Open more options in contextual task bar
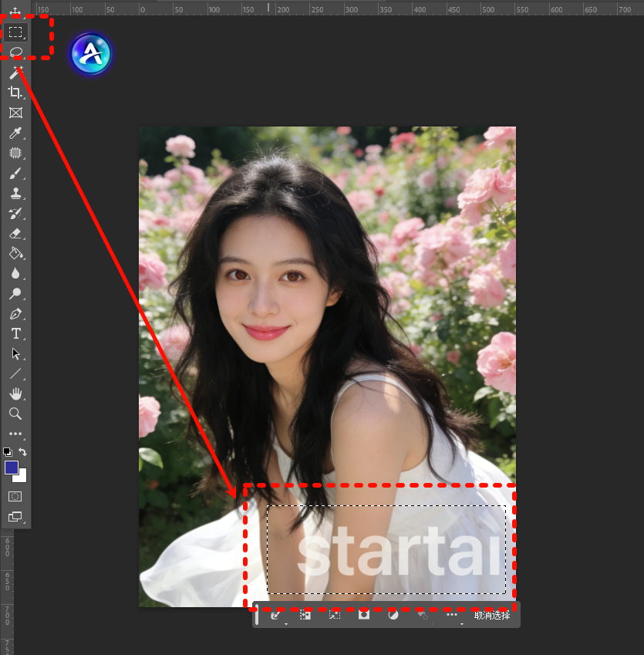The height and width of the screenshot is (655, 644). [x=452, y=615]
